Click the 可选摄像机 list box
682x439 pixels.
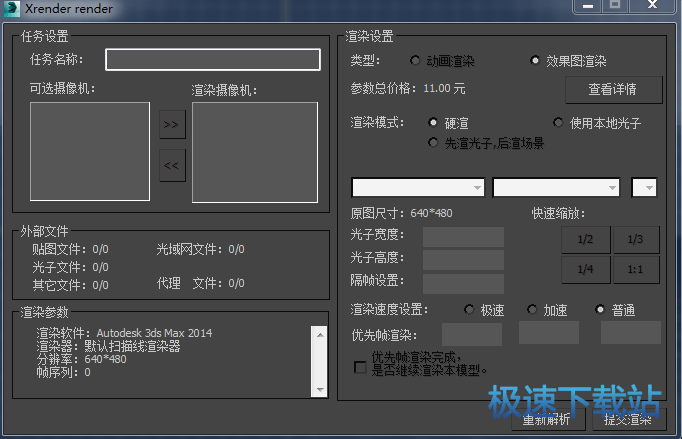point(90,151)
